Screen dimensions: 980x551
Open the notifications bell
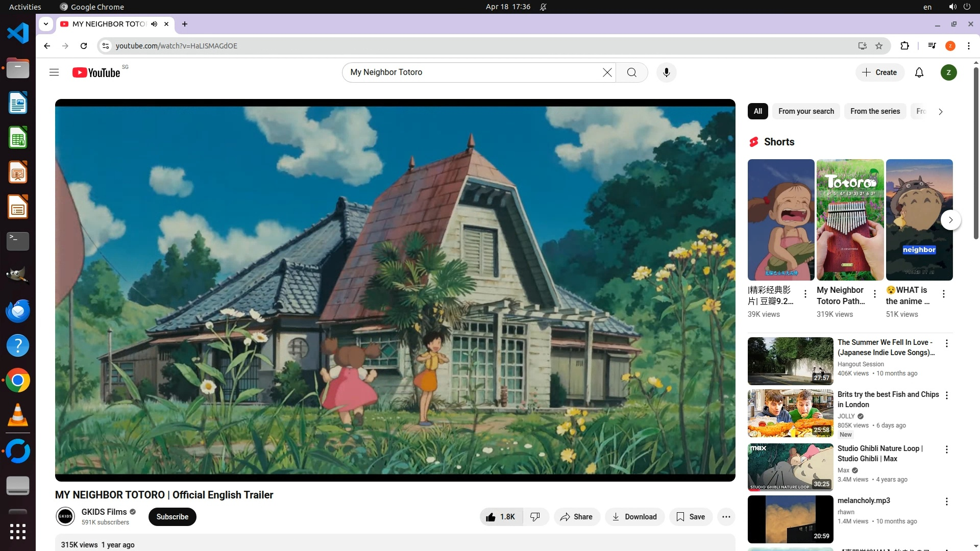919,72
